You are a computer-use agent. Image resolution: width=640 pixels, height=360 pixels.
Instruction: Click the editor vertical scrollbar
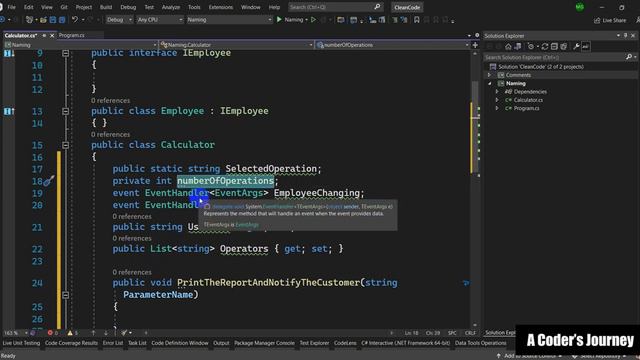coord(475,188)
